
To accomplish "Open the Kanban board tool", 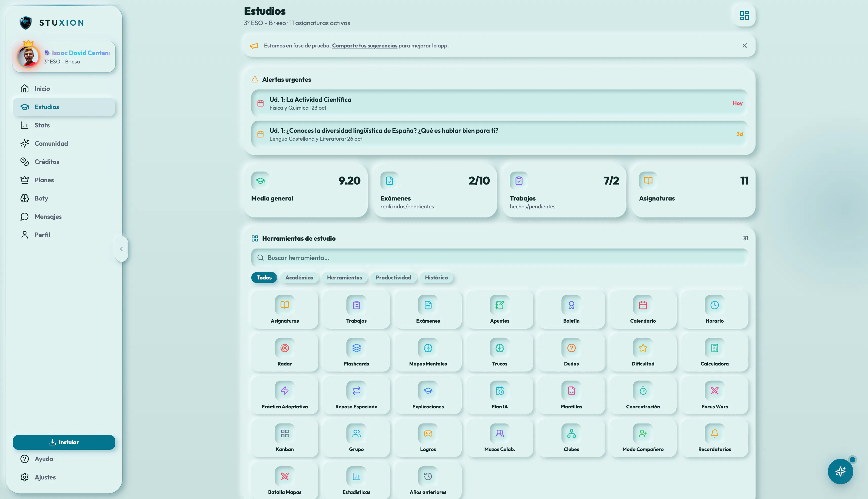I will coord(285,438).
